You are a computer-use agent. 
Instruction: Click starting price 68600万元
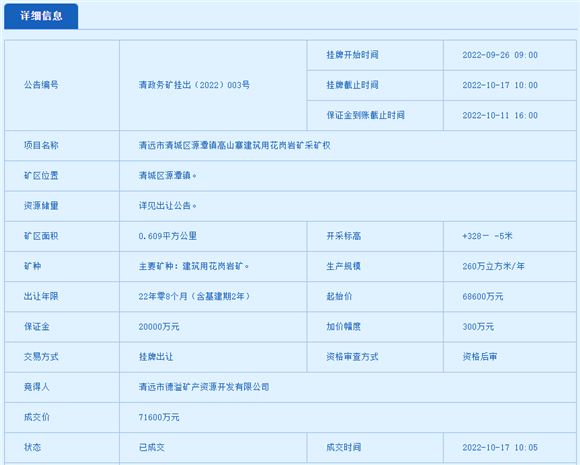(x=483, y=296)
